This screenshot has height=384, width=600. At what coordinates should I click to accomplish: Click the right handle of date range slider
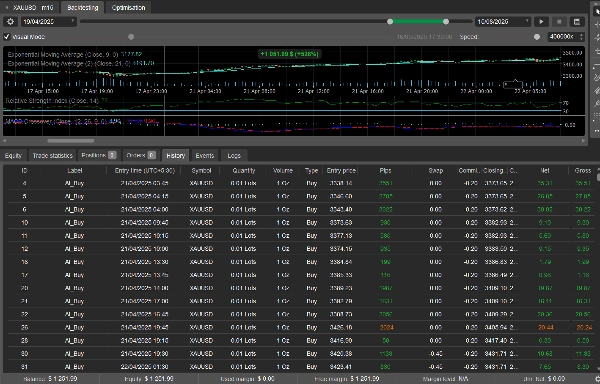point(446,22)
